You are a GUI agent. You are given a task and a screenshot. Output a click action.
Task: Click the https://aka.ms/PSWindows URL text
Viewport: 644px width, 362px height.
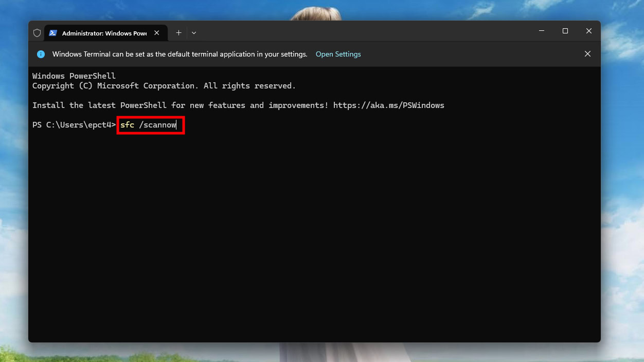point(389,105)
